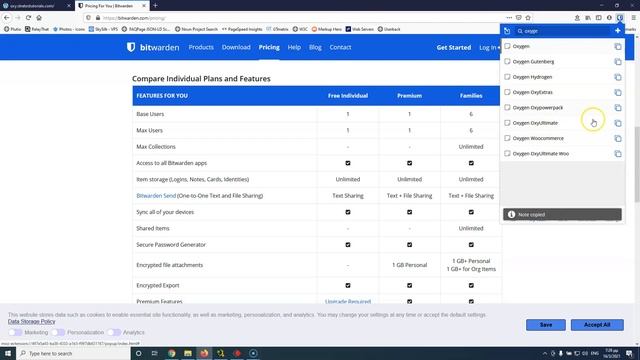The image size is (640, 360).
Task: Open the Windows Start menu
Action: (x=8, y=353)
